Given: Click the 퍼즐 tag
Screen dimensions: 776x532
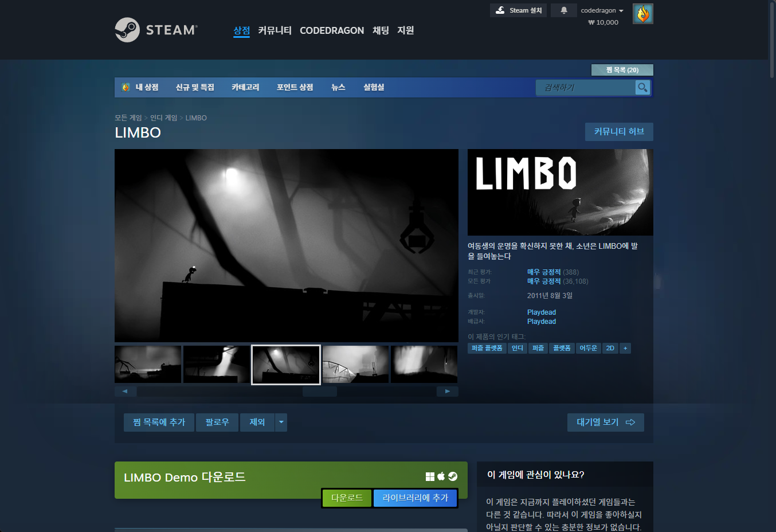Looking at the screenshot, I should [538, 349].
